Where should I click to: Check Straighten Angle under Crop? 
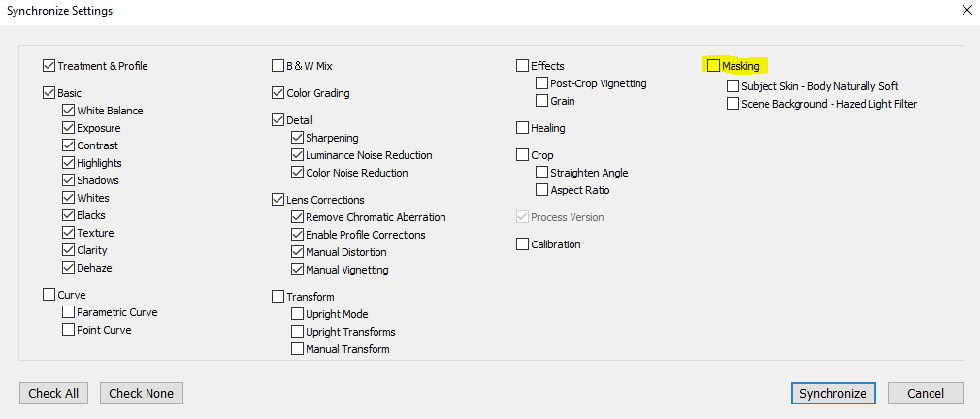(541, 173)
